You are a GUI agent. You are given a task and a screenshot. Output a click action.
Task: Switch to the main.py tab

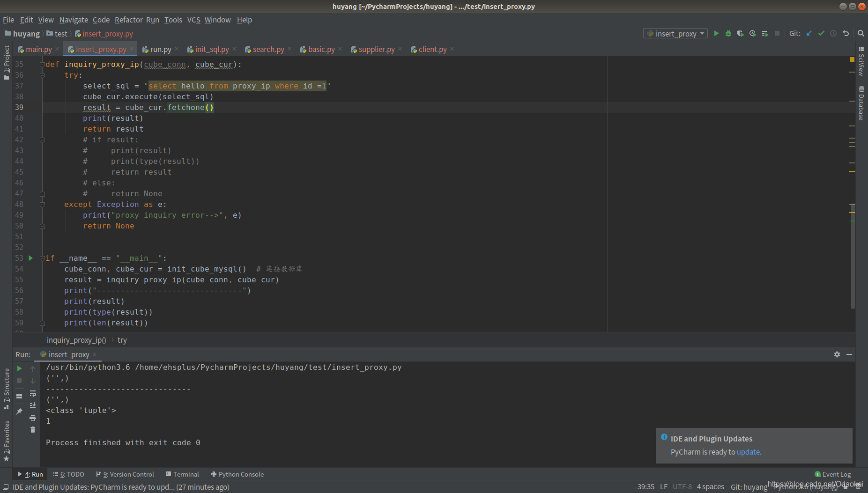(38, 49)
